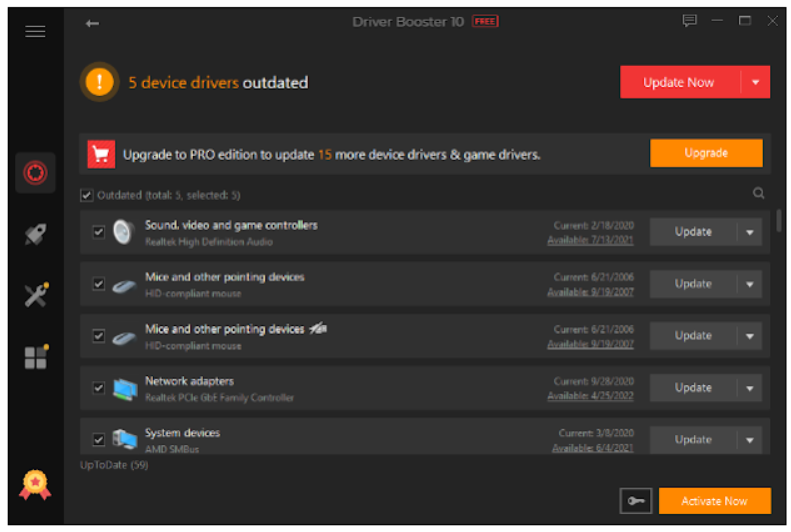Search drivers with magnifier icon
Image resolution: width=791 pixels, height=532 pixels.
tap(758, 193)
